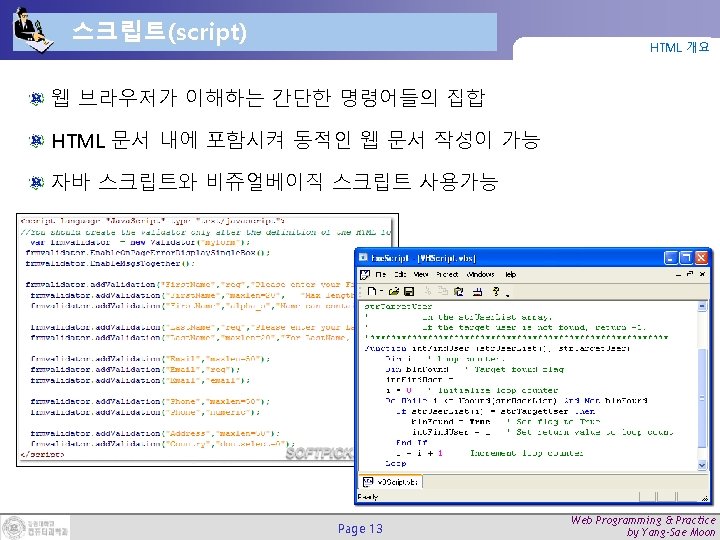
Task: Click the scroll up arrow in code editor
Action: click(x=702, y=306)
